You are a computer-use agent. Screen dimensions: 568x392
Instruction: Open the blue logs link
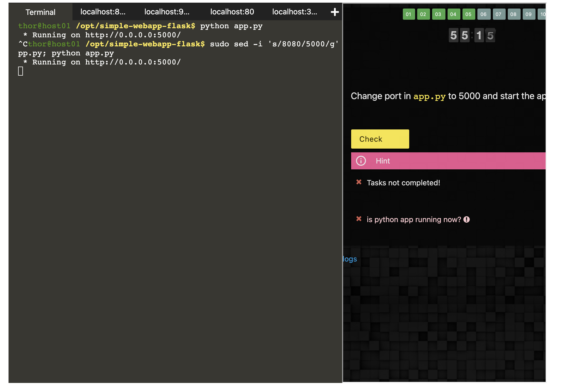tap(350, 259)
